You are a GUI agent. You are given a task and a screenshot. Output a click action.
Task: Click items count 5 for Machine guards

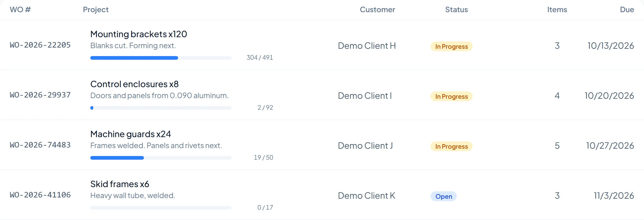click(557, 146)
